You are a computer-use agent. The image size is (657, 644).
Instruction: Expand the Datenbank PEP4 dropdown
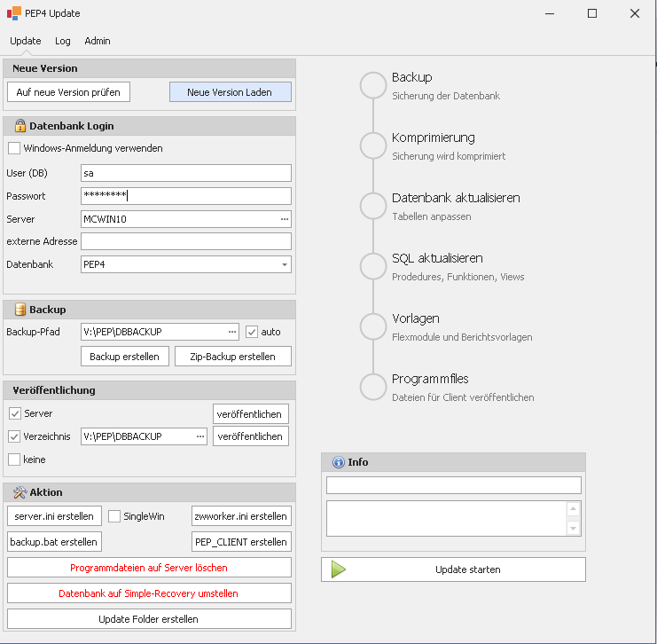284,264
